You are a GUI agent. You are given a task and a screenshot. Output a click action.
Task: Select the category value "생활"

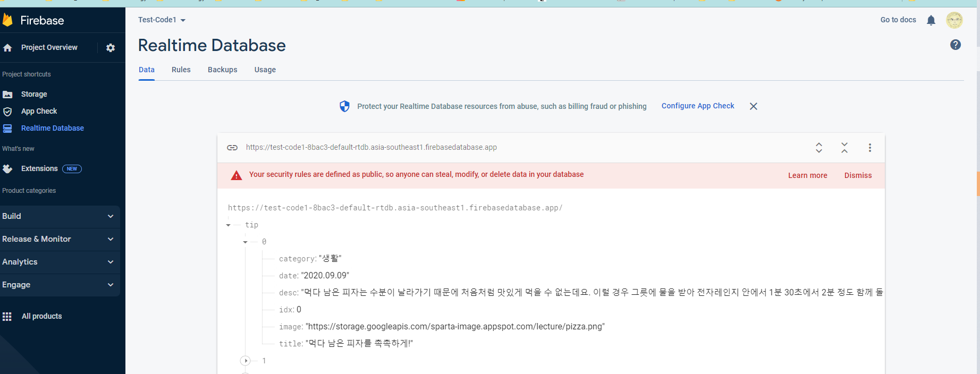(330, 259)
